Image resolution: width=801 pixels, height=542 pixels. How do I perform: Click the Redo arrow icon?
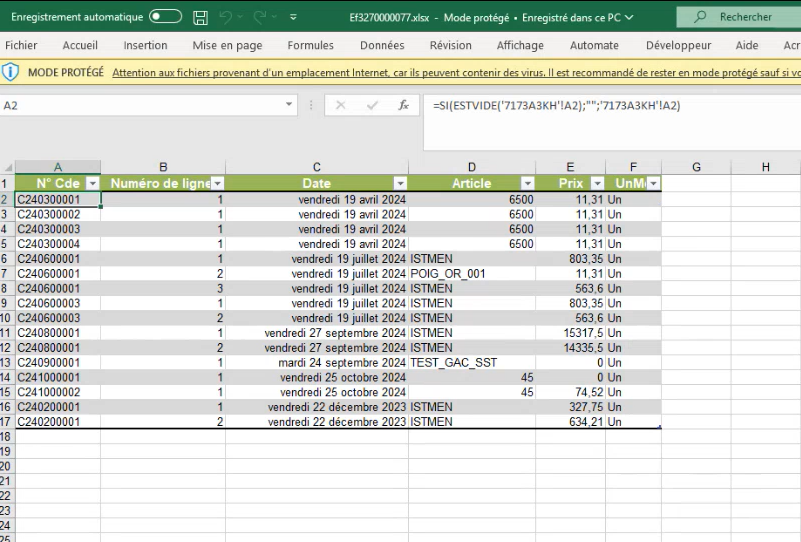click(260, 18)
